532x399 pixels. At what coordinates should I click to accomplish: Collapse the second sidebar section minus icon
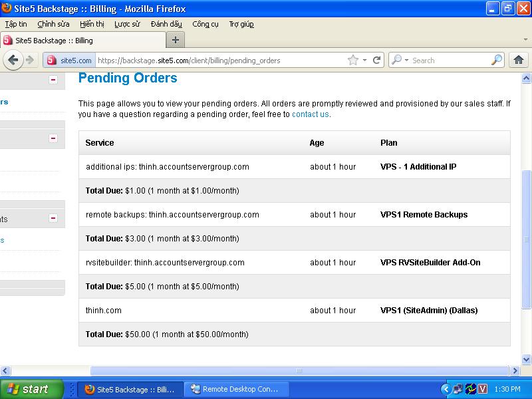point(53,138)
